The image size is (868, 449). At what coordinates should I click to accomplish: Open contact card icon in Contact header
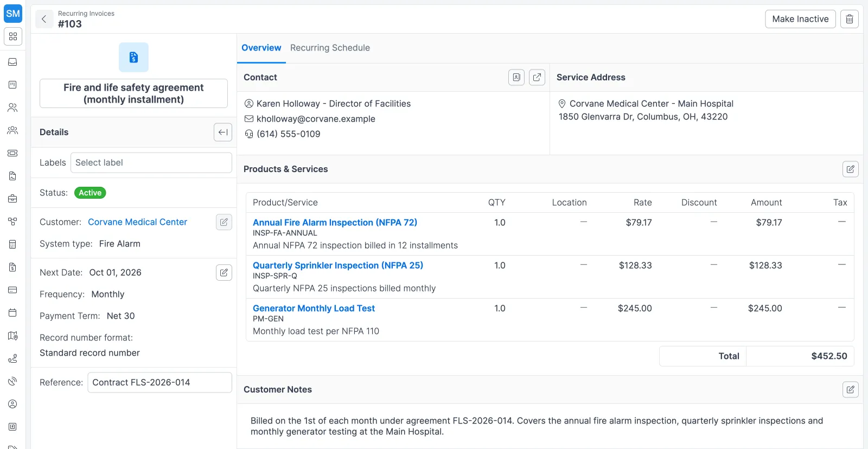516,78
